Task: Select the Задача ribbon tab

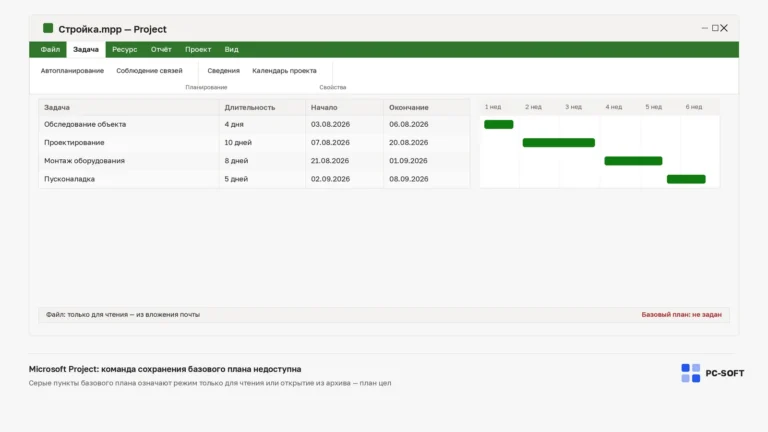Action: (86, 49)
